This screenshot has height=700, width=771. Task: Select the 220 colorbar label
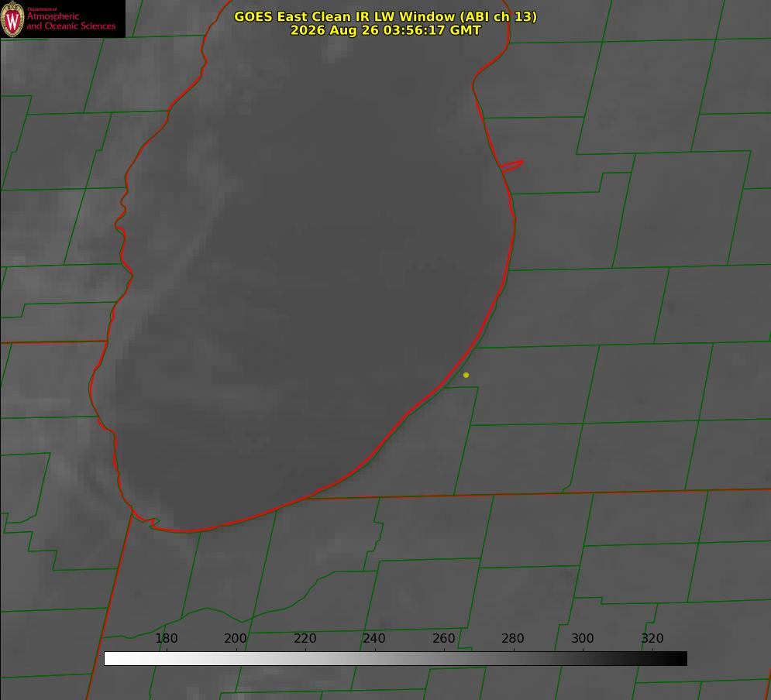tap(305, 638)
